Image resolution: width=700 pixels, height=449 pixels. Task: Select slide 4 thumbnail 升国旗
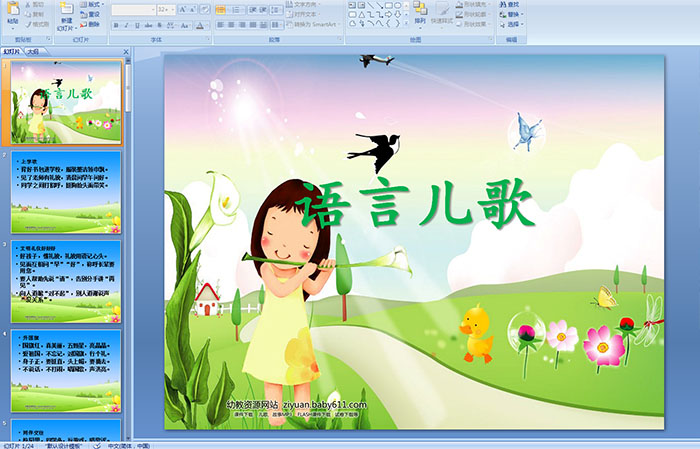tap(66, 371)
